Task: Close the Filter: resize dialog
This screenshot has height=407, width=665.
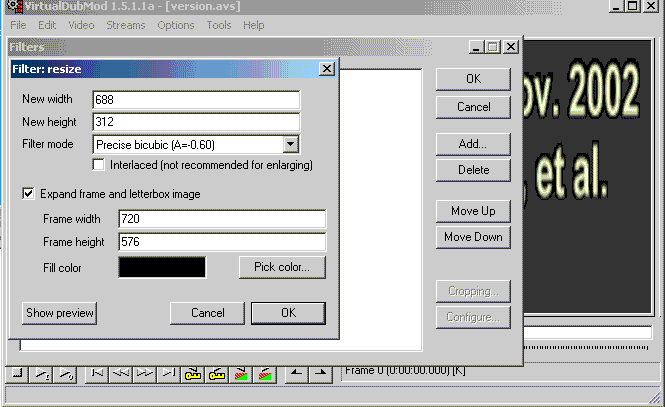Action: (x=327, y=69)
